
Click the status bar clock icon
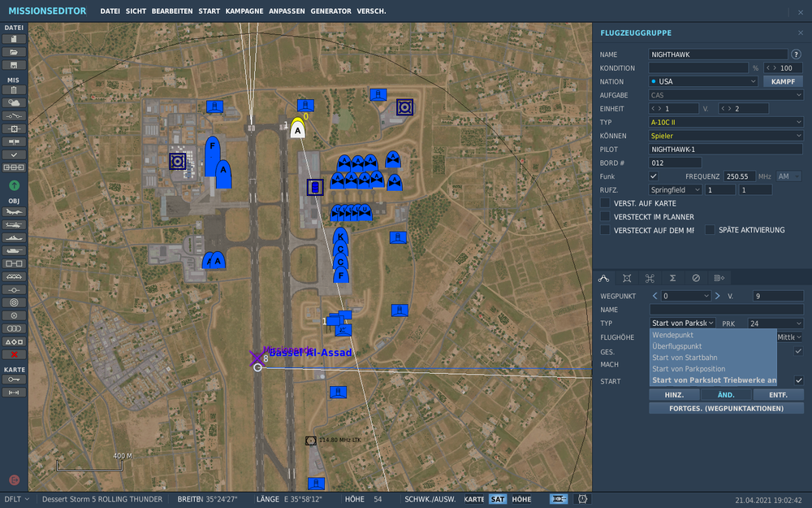(582, 499)
